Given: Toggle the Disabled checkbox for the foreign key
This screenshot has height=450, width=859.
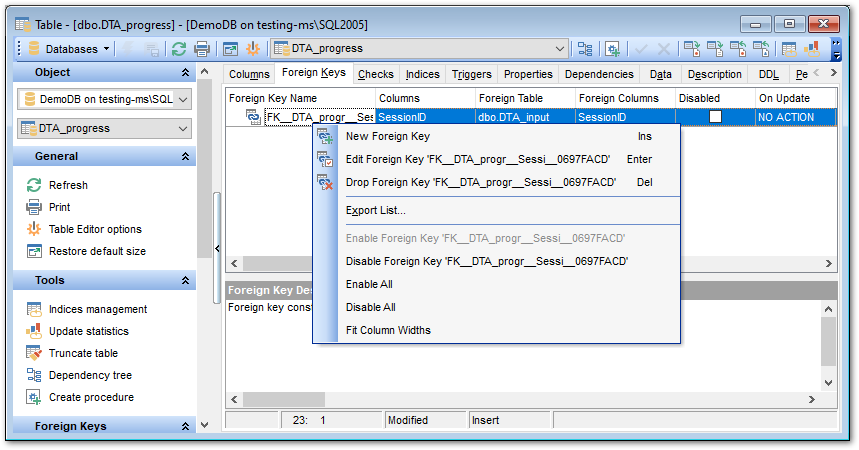Looking at the screenshot, I should (x=715, y=117).
